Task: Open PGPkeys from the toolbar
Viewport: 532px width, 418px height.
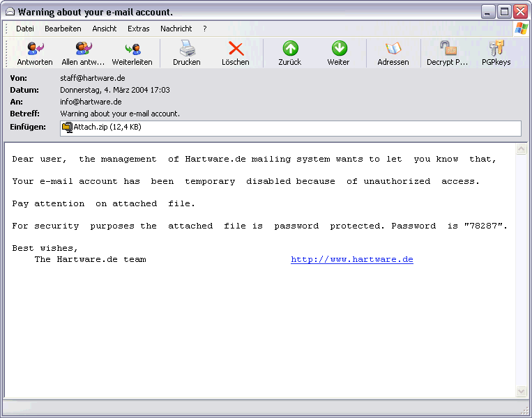Action: (x=496, y=53)
